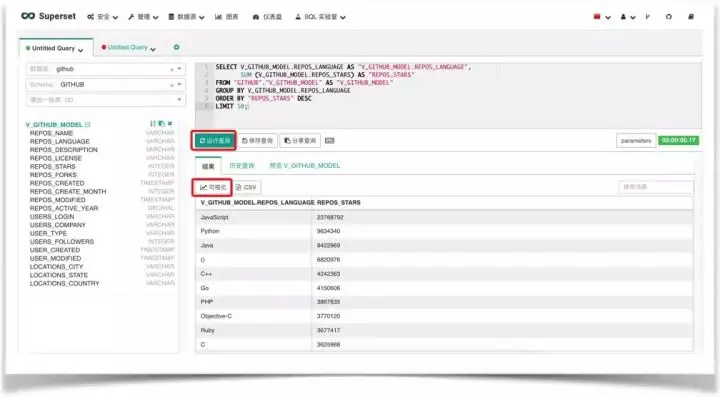Sort the V_GITHUB_MODEL columns

pyautogui.click(x=153, y=123)
